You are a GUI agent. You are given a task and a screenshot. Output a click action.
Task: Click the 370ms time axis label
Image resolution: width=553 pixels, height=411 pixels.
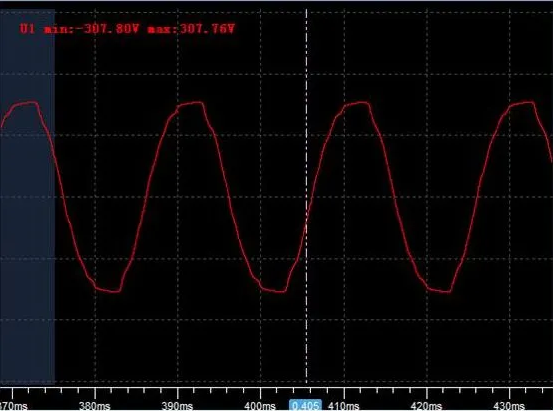(x=13, y=406)
